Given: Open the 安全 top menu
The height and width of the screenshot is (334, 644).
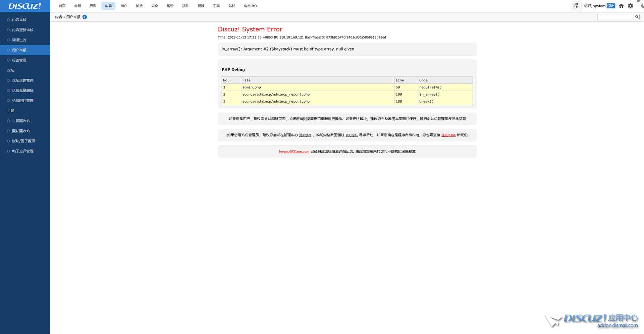Looking at the screenshot, I should point(155,6).
